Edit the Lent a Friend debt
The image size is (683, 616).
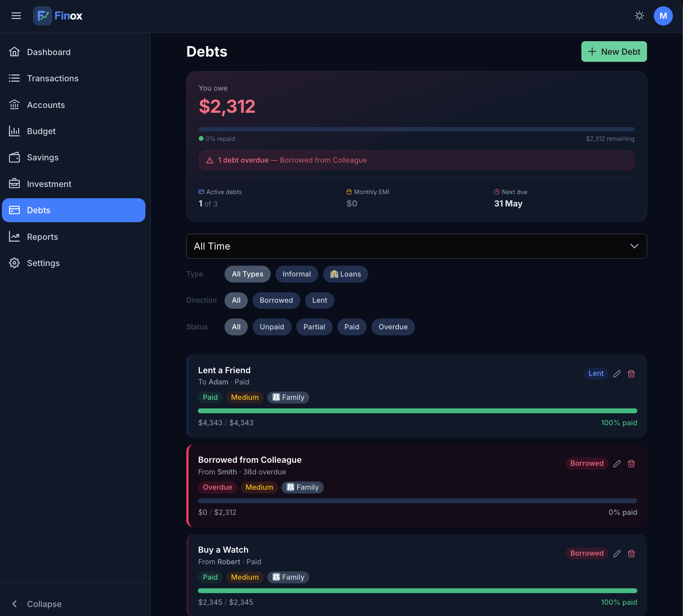point(617,374)
